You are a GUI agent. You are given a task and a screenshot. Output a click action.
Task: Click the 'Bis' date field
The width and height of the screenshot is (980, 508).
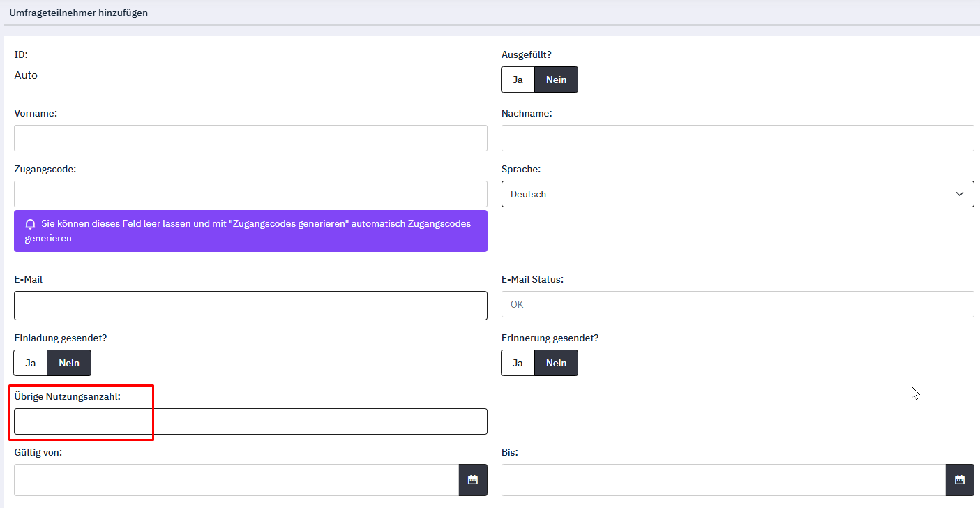tap(723, 480)
